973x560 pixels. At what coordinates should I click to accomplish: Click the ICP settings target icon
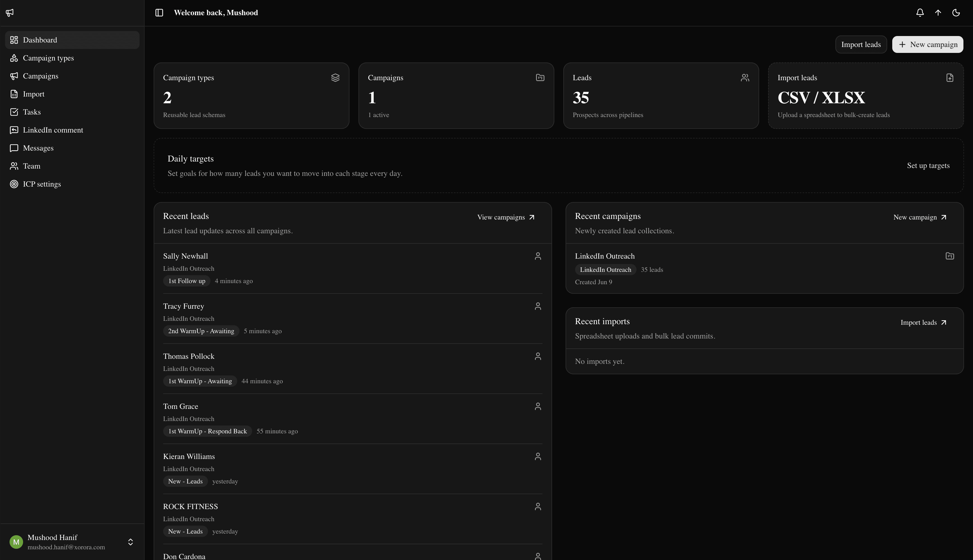click(14, 184)
